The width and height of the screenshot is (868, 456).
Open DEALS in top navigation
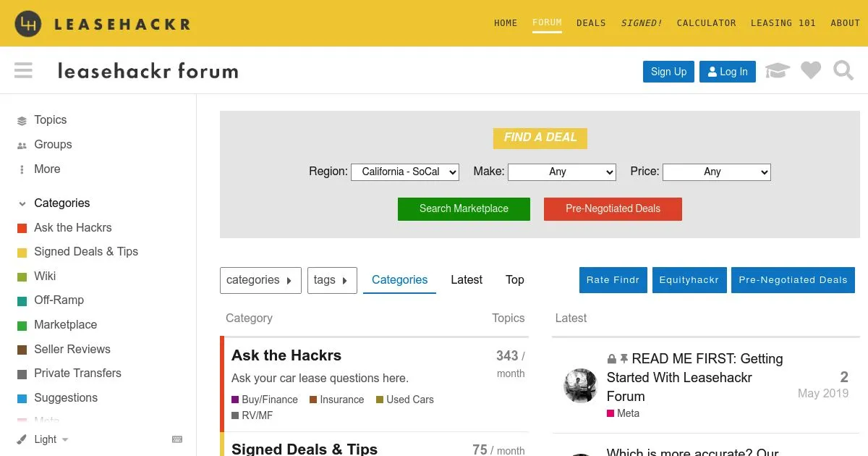coord(591,23)
